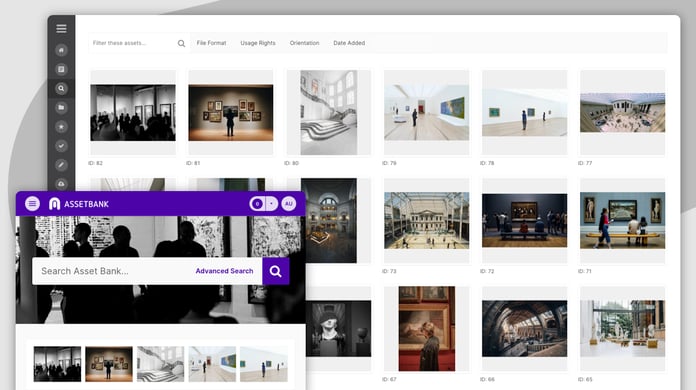Open the sidebar pencil edit icon
Screen dimensions: 696x390
coord(61,165)
